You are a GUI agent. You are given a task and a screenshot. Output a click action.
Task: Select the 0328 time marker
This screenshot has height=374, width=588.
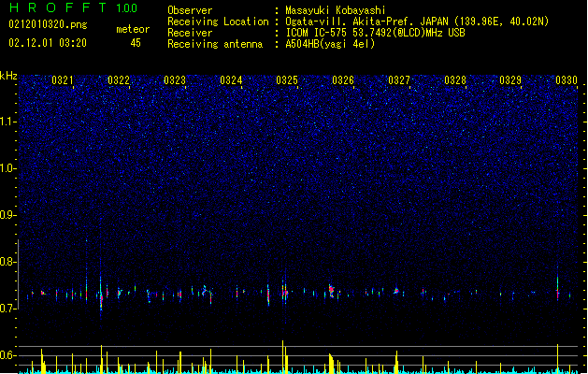455,80
